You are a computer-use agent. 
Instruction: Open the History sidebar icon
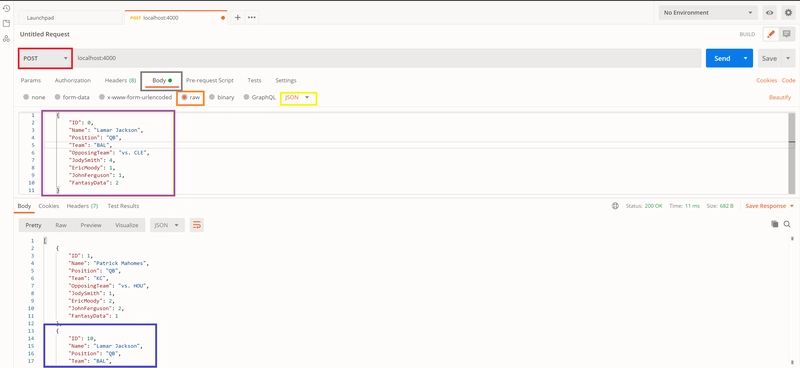pos(6,9)
